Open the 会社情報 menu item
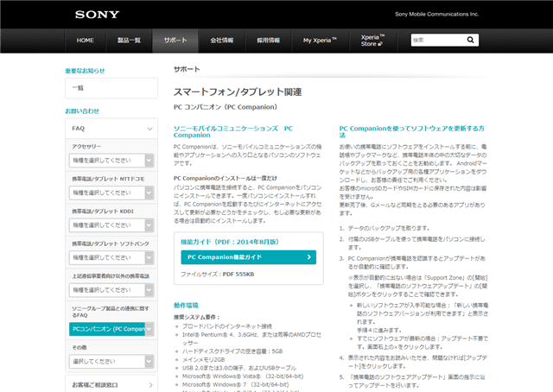The image size is (553, 392). (222, 41)
